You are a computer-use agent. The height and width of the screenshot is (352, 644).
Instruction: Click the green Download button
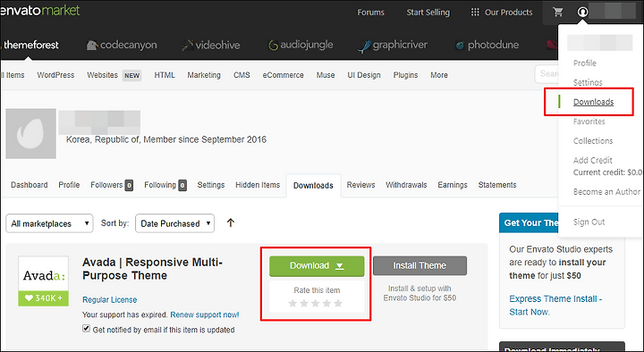click(x=317, y=266)
